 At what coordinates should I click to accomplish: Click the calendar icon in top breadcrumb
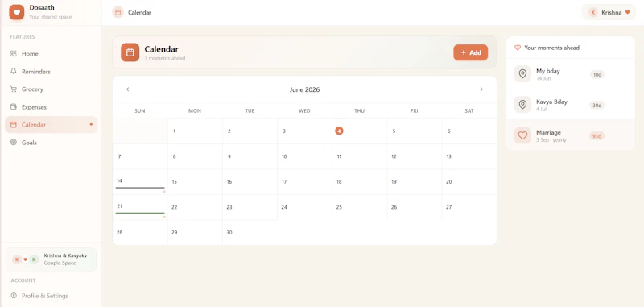[118, 12]
